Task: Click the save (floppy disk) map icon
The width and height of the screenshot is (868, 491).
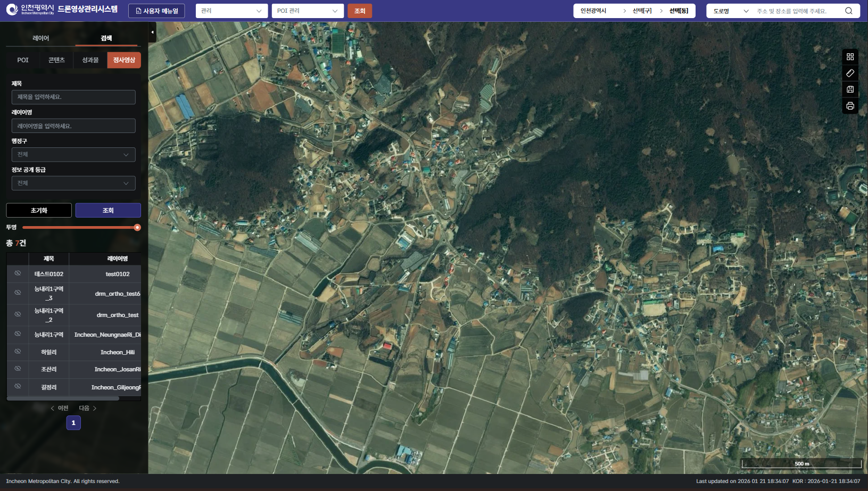Action: point(850,89)
